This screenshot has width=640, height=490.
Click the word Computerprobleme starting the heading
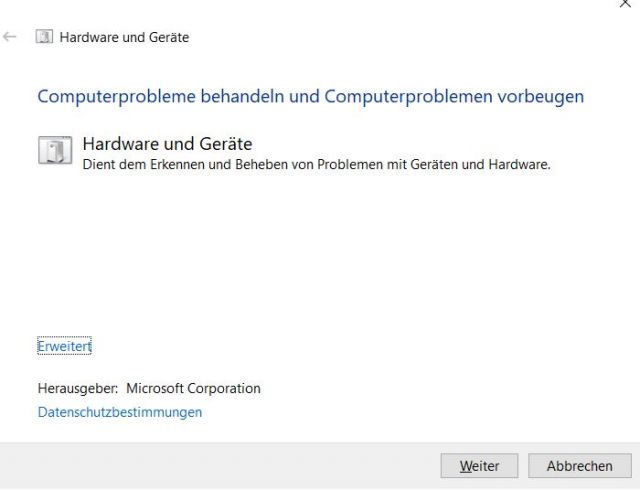pyautogui.click(x=117, y=97)
